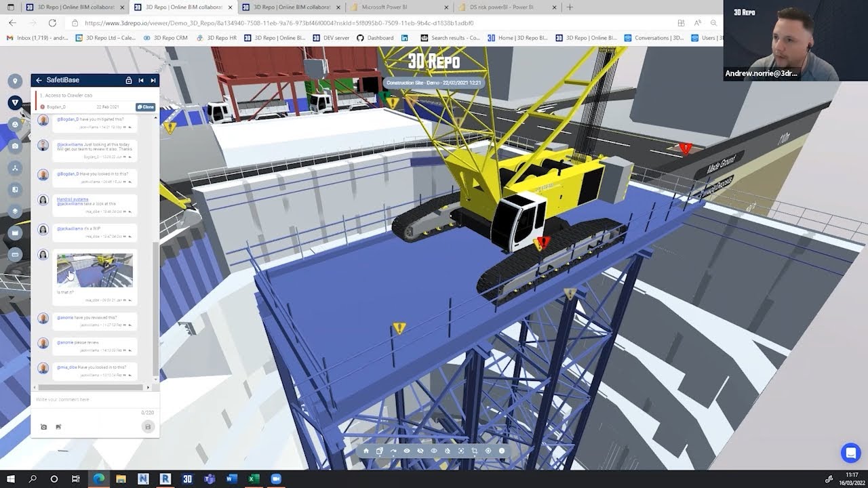Open Excel from the taskbar
868x488 pixels.
[x=254, y=479]
